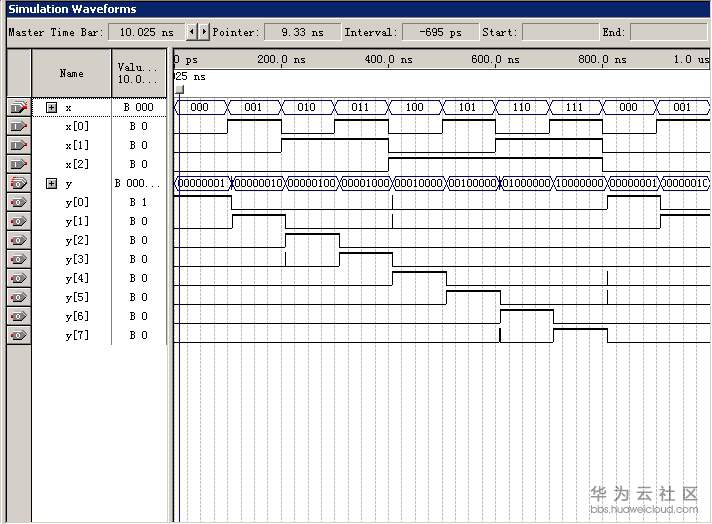712x524 pixels.
Task: Click the output pin icon for y[4]
Action: tap(19, 278)
